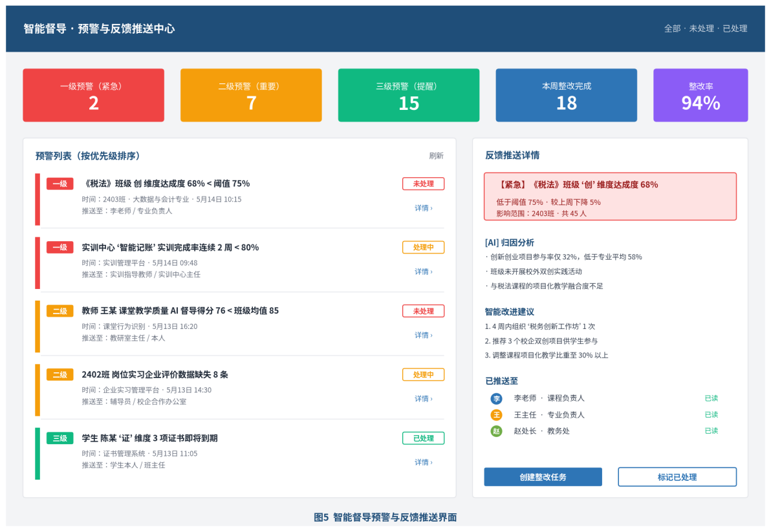The height and width of the screenshot is (532, 771).
Task: Click the [AI] 归因分析 heading
Action: tap(510, 242)
